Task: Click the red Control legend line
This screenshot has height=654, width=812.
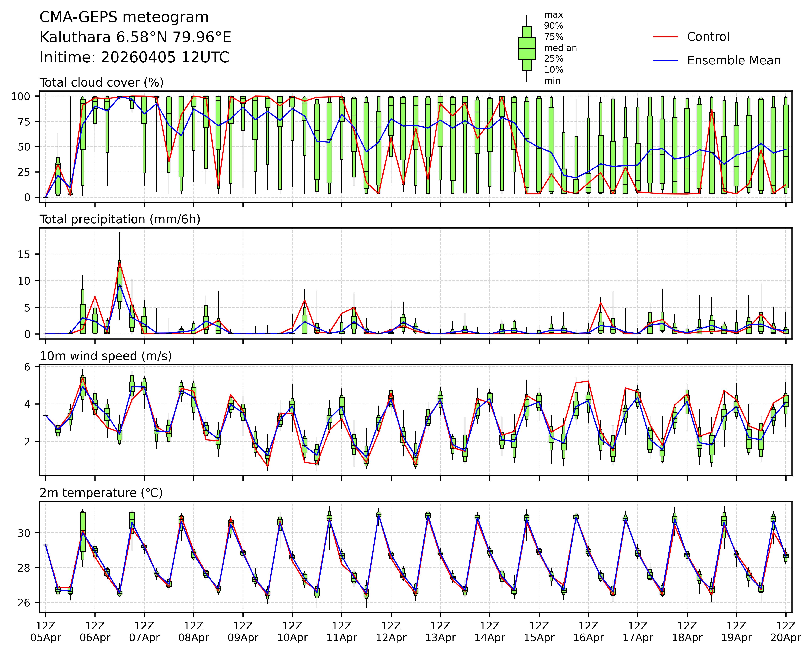Action: pyautogui.click(x=665, y=37)
